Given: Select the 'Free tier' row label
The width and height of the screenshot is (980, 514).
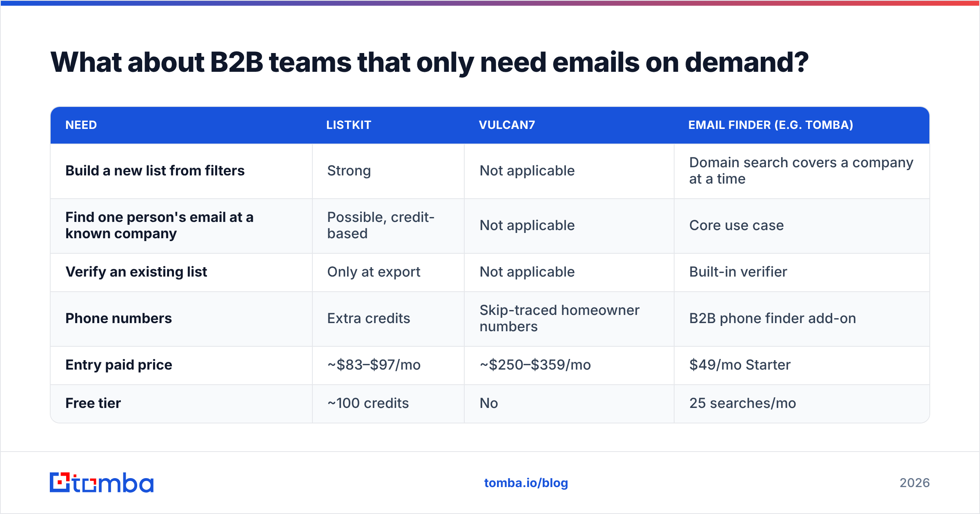Looking at the screenshot, I should click(93, 403).
